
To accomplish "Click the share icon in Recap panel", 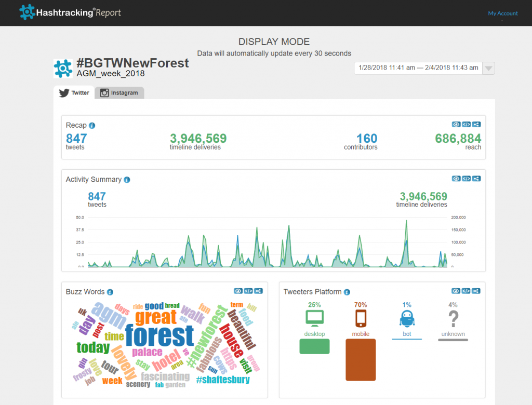I will coord(476,125).
